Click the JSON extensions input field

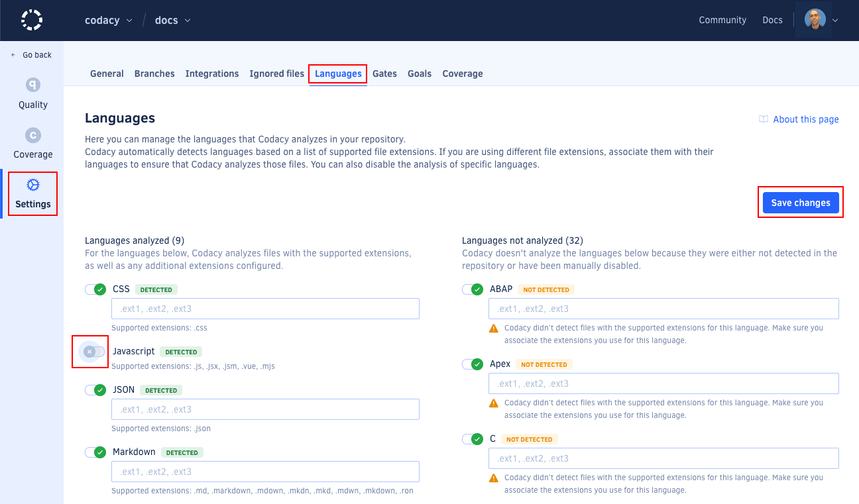click(265, 409)
